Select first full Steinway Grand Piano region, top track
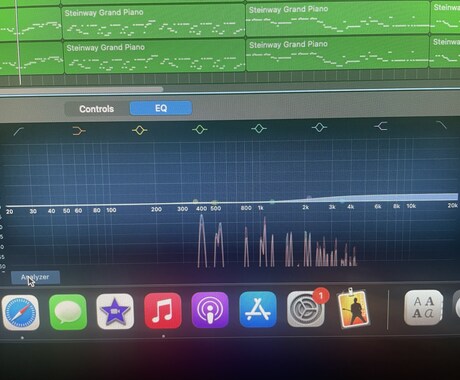 [153, 22]
